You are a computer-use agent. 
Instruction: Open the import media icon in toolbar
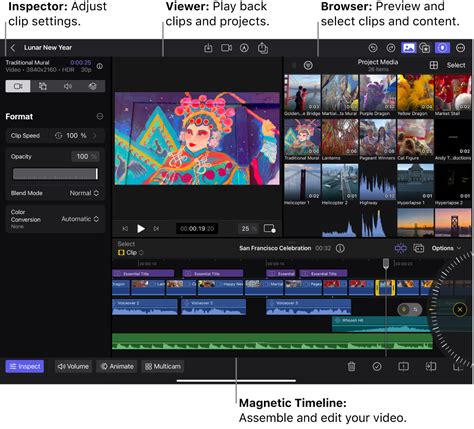click(208, 48)
